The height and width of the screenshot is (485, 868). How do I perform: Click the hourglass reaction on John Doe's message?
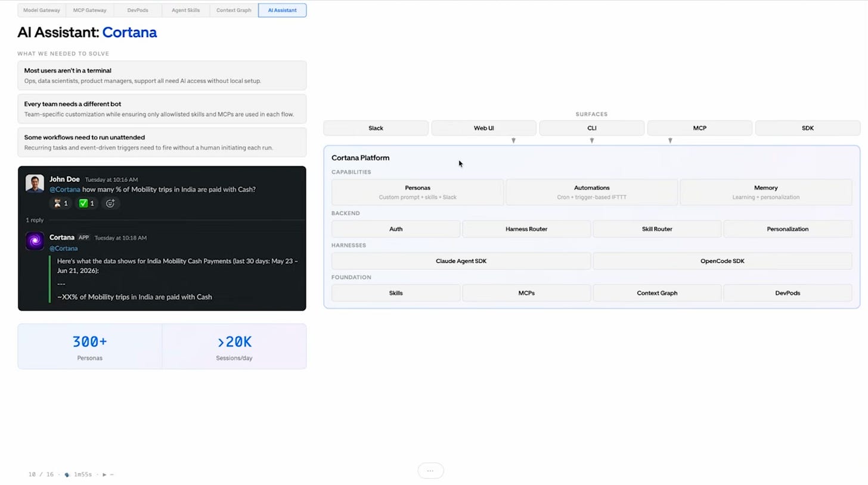tap(61, 203)
